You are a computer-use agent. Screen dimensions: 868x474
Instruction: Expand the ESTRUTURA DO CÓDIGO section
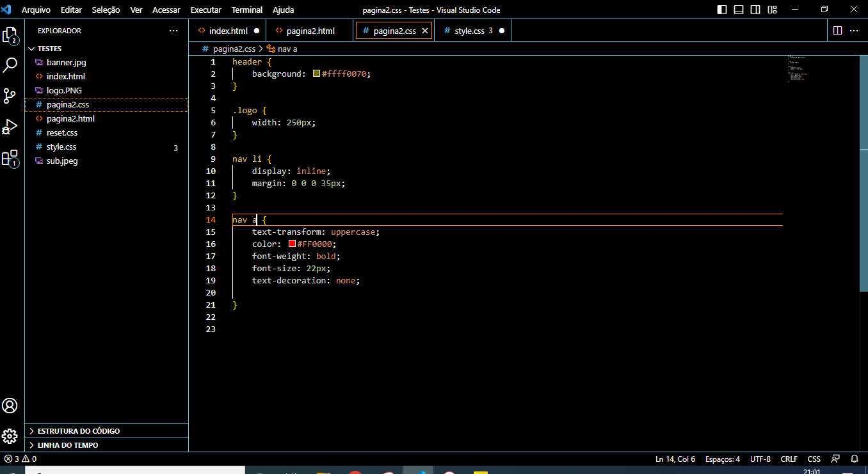[106, 431]
